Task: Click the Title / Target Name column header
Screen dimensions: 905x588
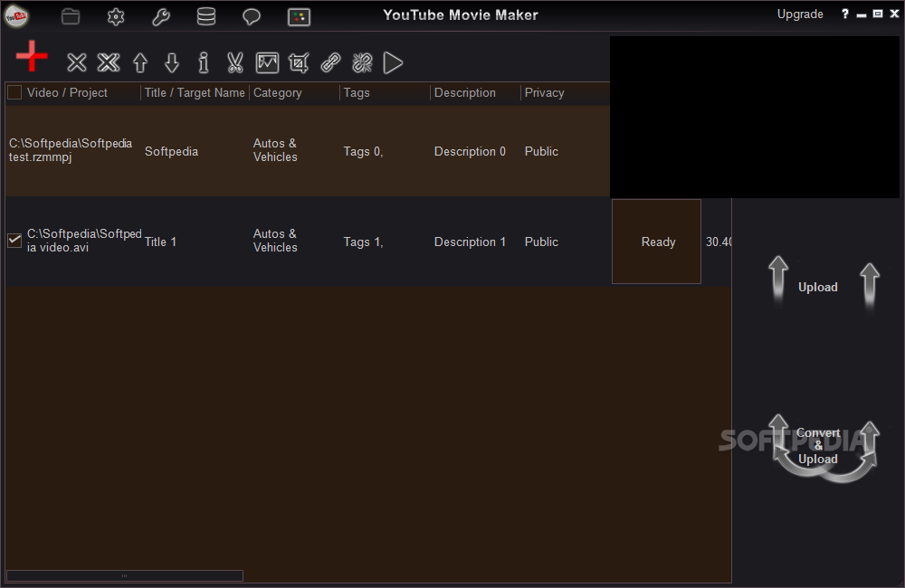Action: 195,92
